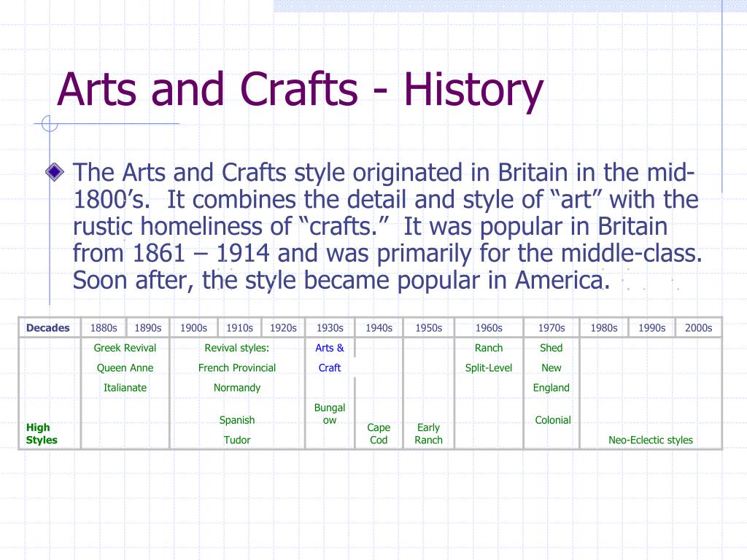Click the "Colonial" style entry
Image resolution: width=747 pixels, height=560 pixels.
[x=553, y=421]
